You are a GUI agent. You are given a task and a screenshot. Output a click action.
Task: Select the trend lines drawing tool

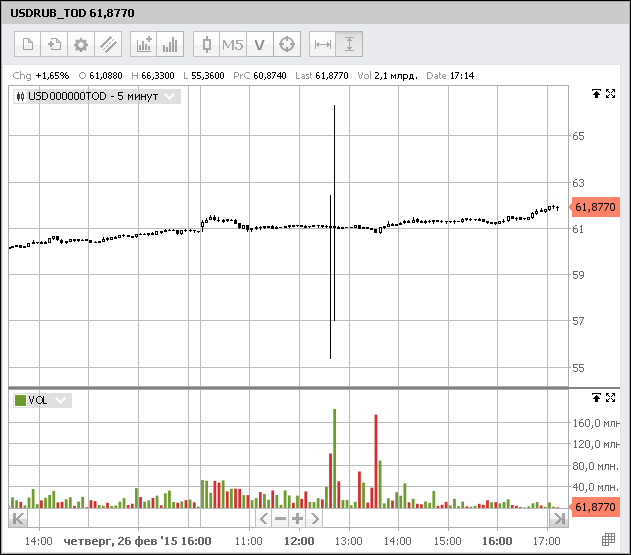(x=108, y=44)
